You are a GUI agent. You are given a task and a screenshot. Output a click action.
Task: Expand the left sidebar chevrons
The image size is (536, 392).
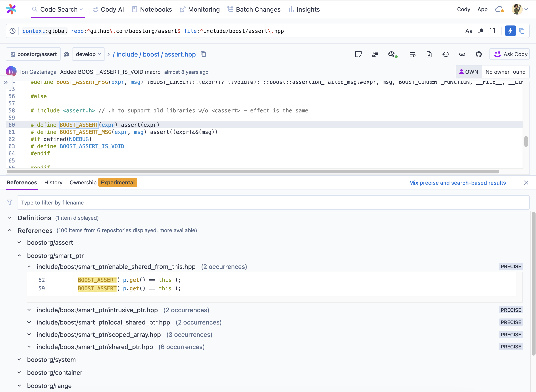coord(6,82)
